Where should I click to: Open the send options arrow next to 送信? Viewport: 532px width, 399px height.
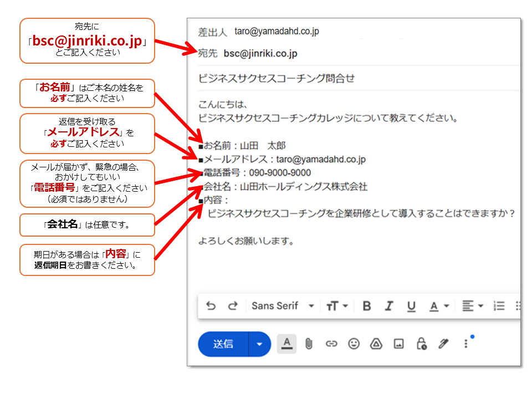(259, 344)
